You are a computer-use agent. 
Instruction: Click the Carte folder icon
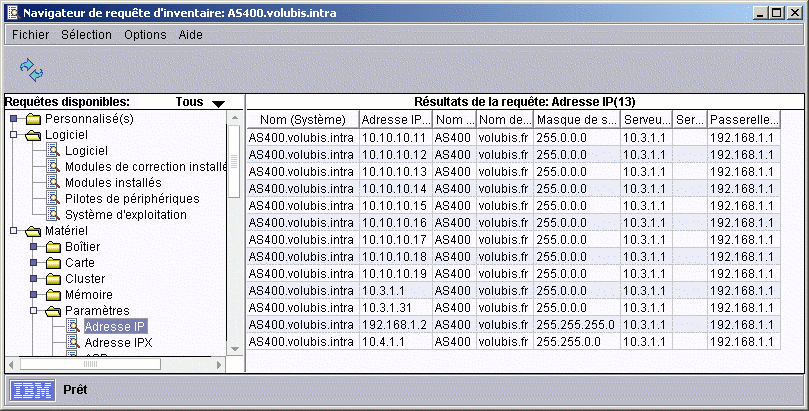click(54, 263)
